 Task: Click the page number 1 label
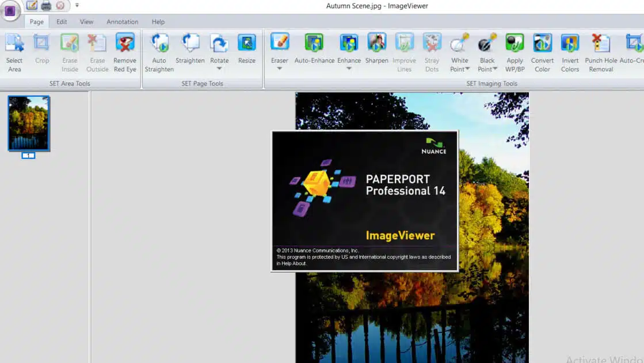tap(28, 156)
